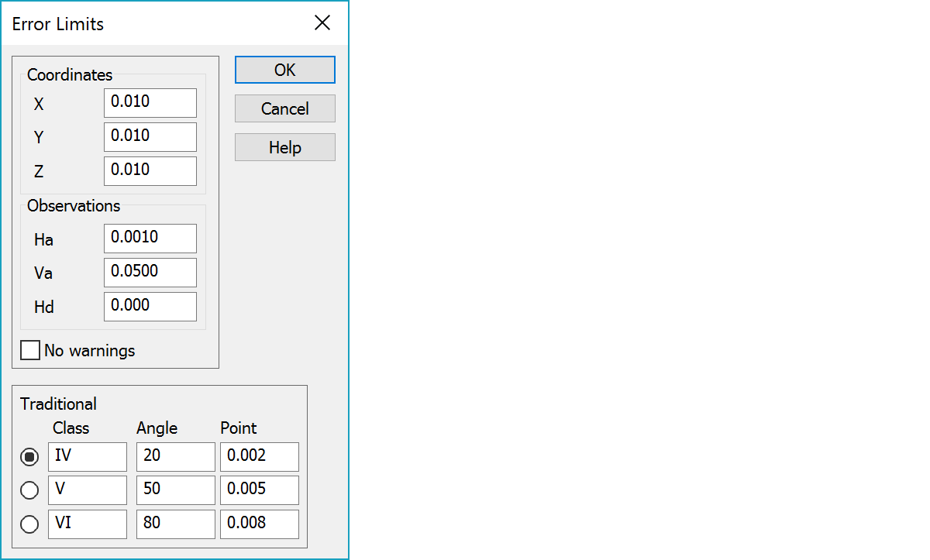The height and width of the screenshot is (560, 930).
Task: Click the Cancel button
Action: tap(285, 108)
